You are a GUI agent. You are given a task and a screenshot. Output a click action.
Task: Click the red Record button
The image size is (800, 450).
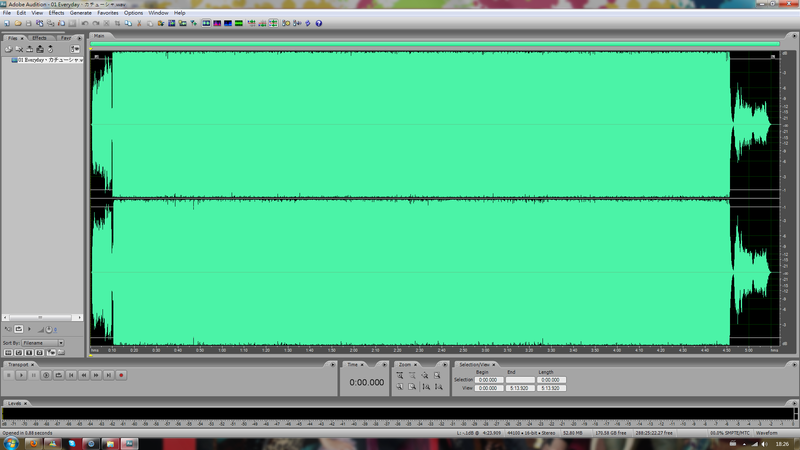coord(121,375)
